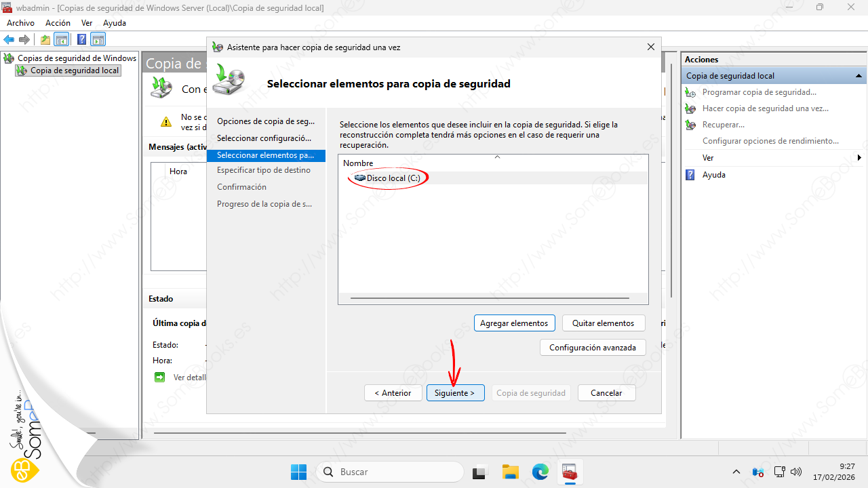Toggle the Show/Hide Action Pane icon

(x=98, y=39)
